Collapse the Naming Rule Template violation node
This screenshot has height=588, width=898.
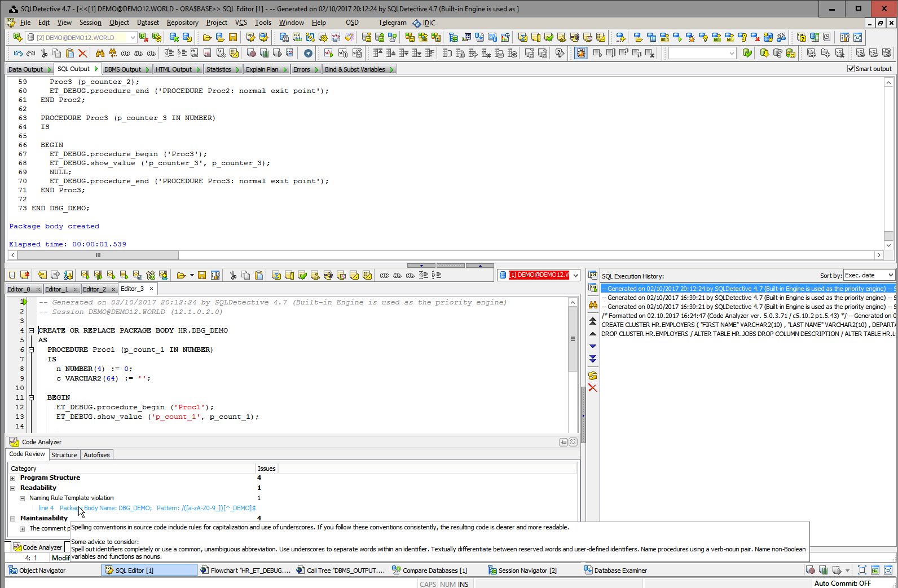tap(22, 498)
